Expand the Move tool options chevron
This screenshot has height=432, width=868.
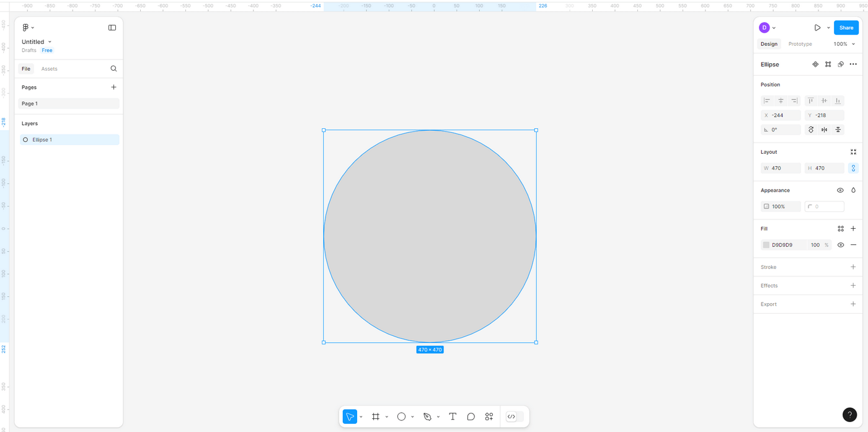click(361, 417)
